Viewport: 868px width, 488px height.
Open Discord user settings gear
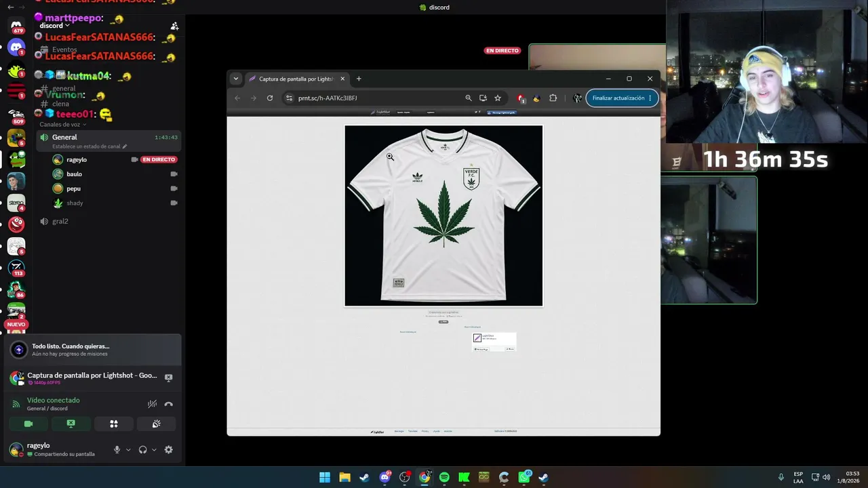[x=168, y=449]
